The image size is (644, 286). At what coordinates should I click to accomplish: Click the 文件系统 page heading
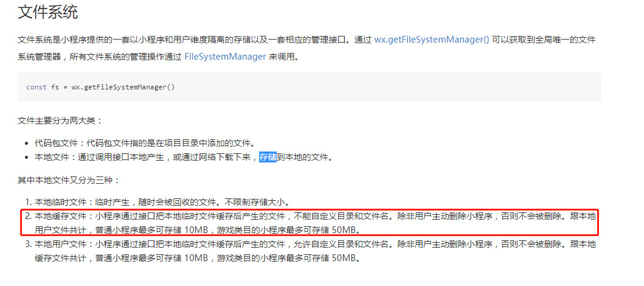(47, 12)
